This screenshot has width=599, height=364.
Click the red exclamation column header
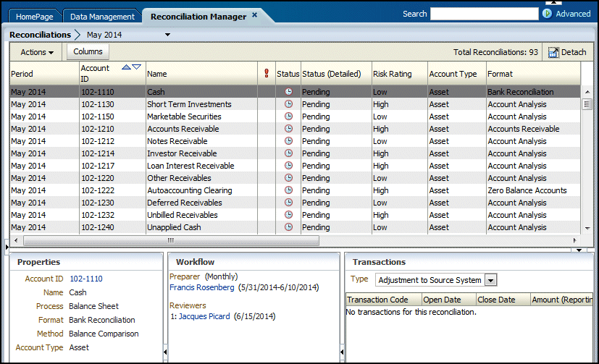[267, 73]
